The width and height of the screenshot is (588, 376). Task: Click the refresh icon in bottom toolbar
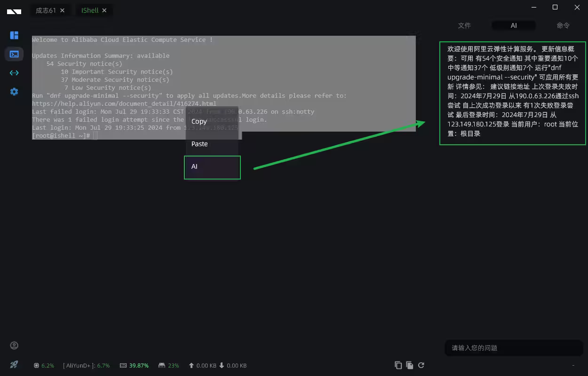coord(421,365)
